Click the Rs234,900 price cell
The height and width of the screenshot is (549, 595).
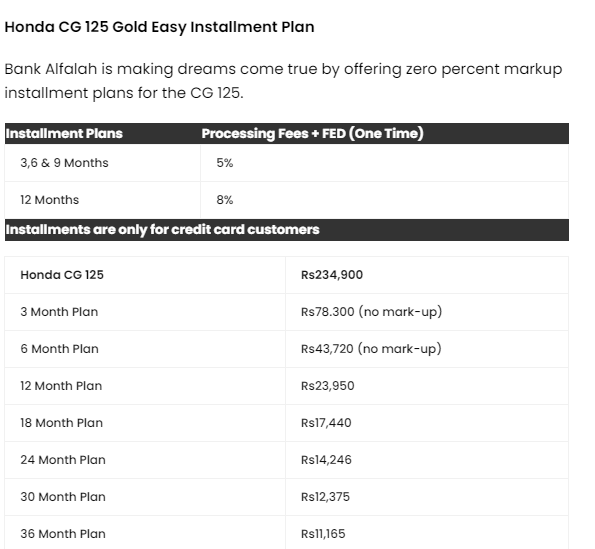[332, 275]
